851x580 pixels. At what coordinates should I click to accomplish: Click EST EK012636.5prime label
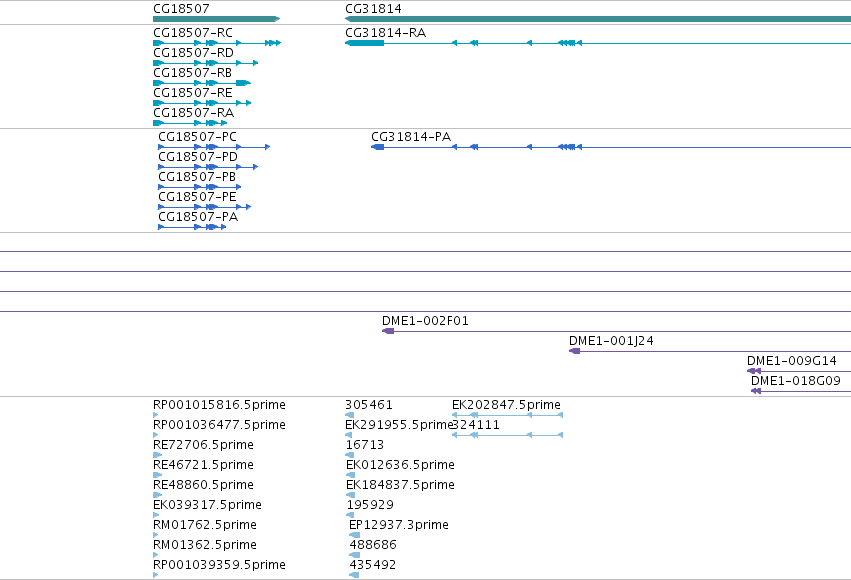point(400,465)
